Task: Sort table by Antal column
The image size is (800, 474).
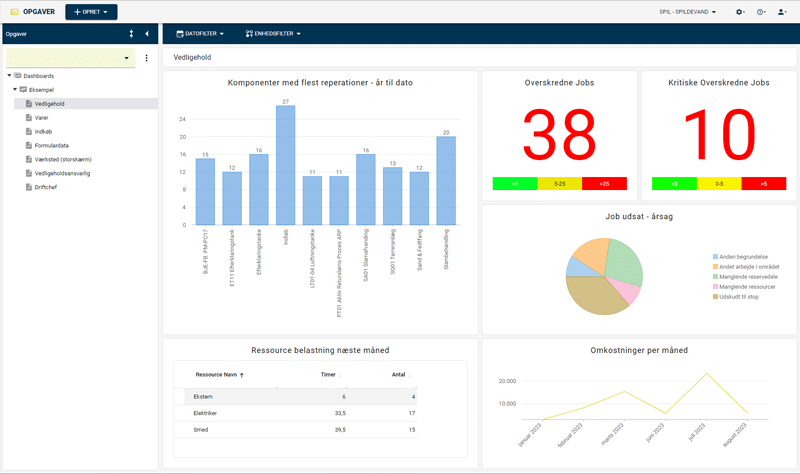Action: [x=401, y=375]
